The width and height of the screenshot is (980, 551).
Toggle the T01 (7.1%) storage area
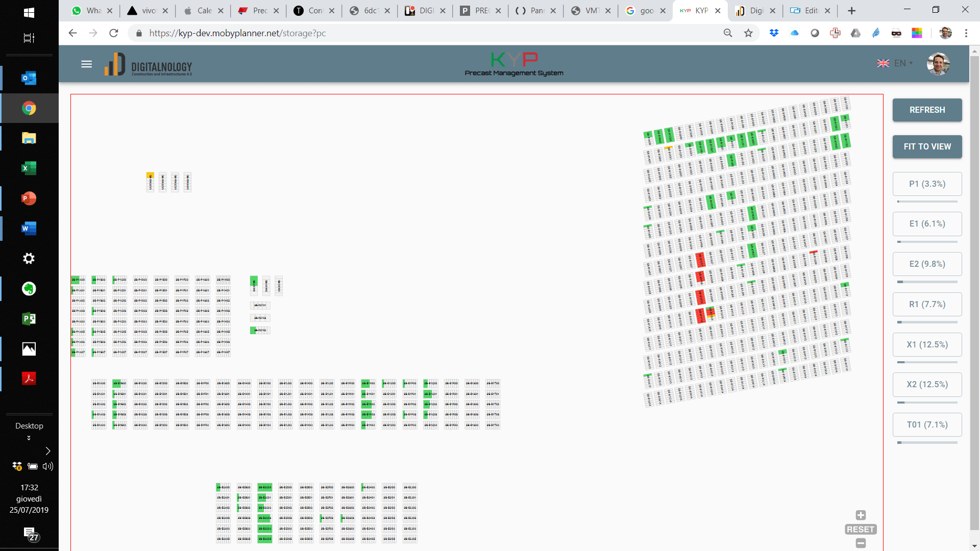pos(927,424)
